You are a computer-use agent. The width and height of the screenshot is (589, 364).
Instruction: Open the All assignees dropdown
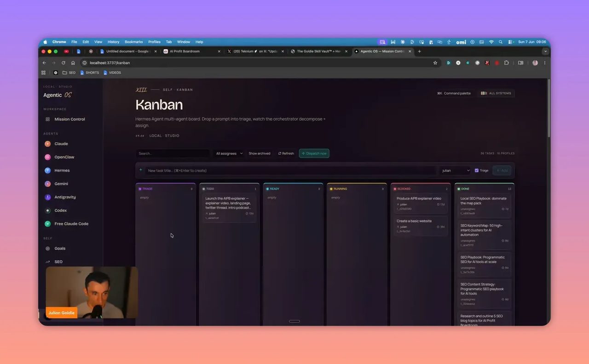229,154
